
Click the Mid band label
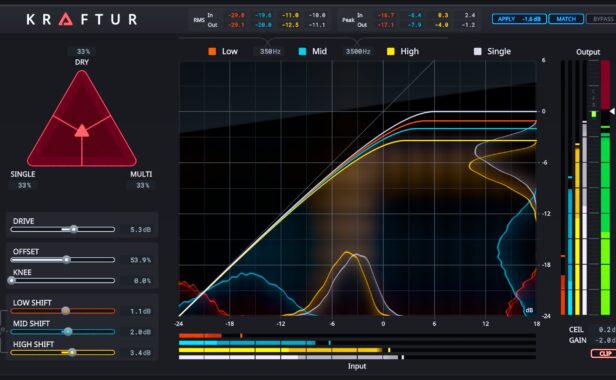click(319, 51)
